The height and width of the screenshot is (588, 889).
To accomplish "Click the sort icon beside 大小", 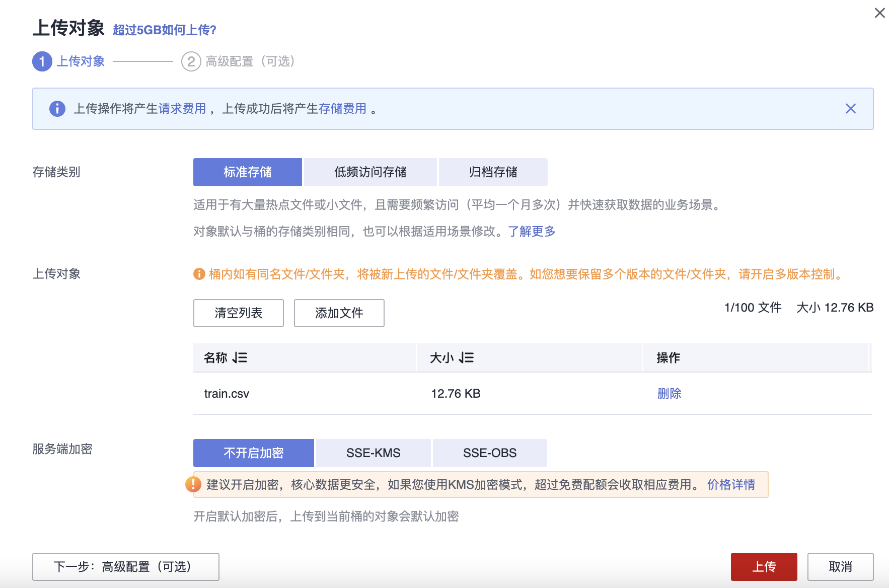I will (x=467, y=358).
